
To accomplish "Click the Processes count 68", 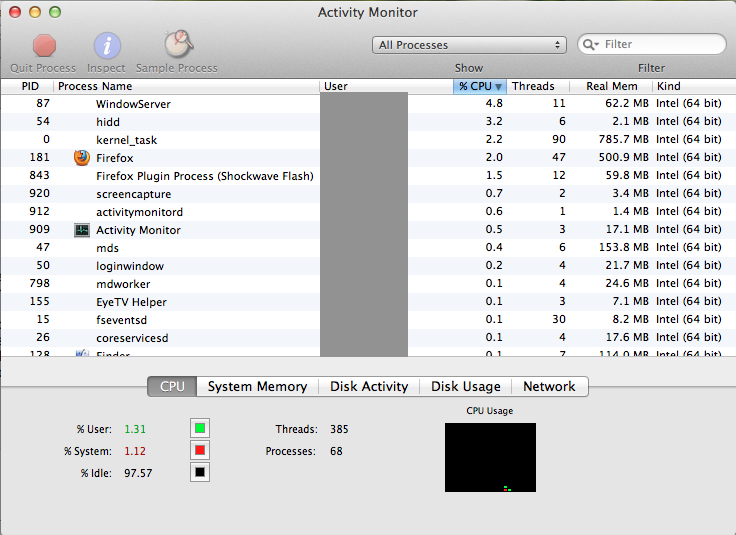I will (336, 451).
